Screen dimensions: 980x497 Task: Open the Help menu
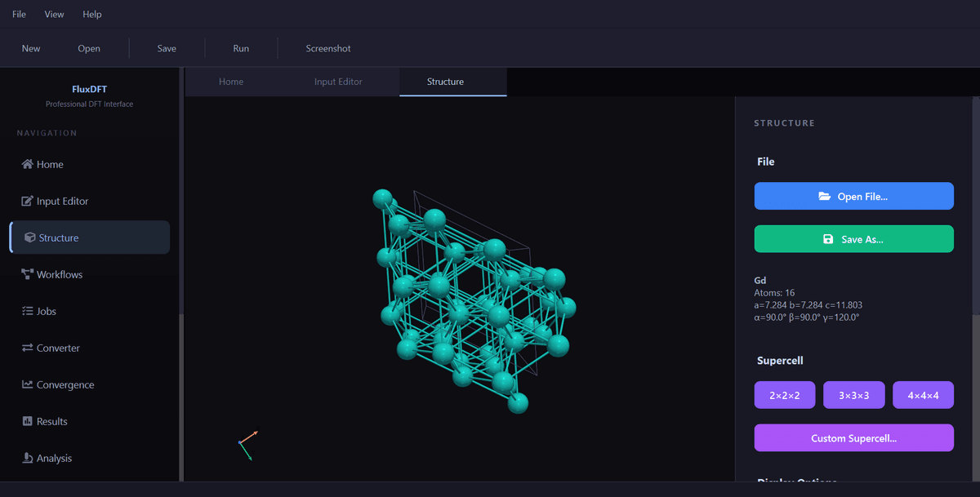92,14
